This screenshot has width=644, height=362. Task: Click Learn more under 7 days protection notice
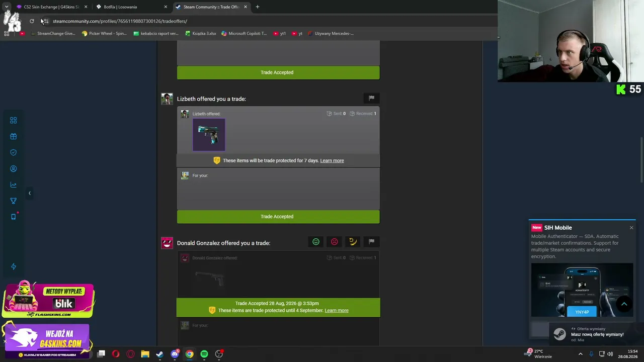tap(332, 160)
